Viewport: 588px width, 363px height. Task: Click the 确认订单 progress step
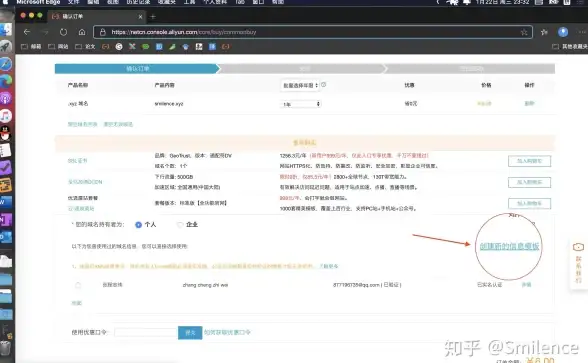coord(137,69)
